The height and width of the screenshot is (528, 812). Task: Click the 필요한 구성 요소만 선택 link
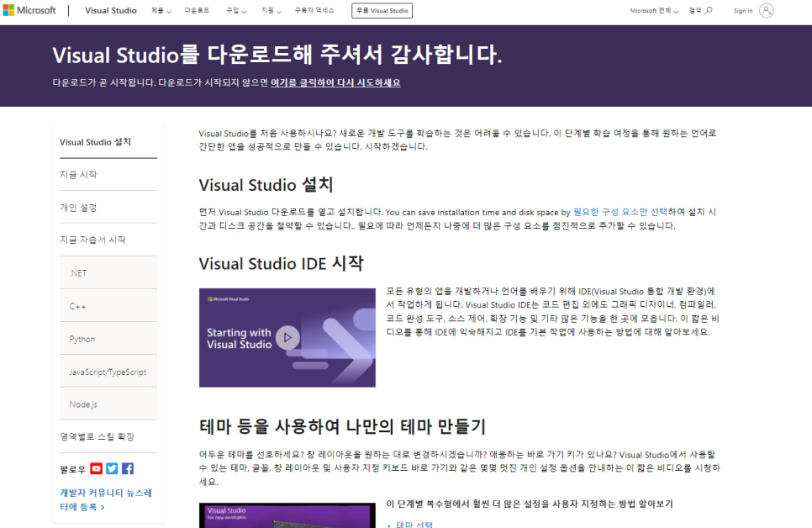pos(620,212)
